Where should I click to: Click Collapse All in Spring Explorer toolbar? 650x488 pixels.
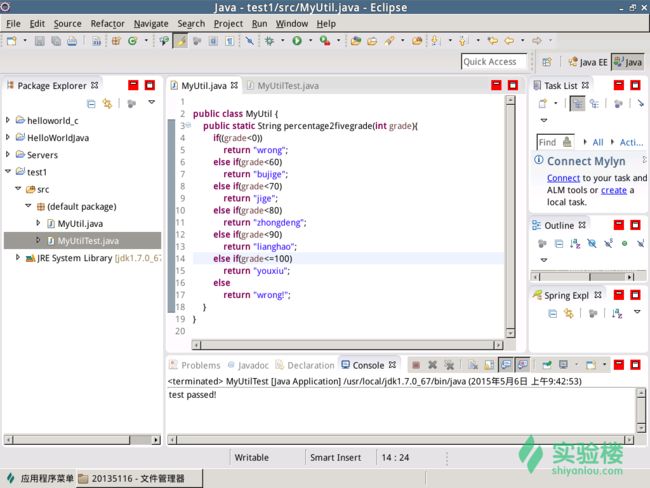[552, 313]
